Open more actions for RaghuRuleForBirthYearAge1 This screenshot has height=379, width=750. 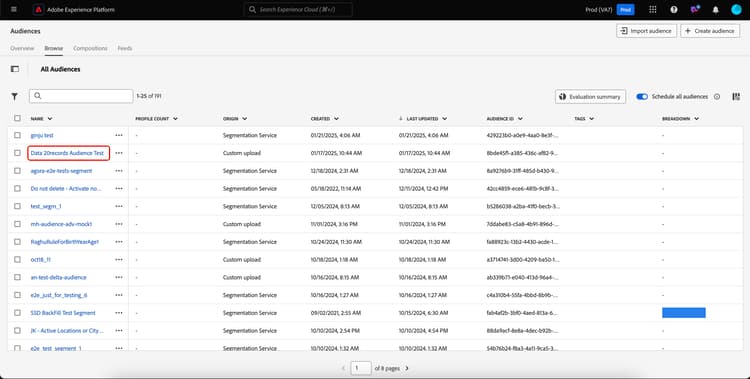click(x=119, y=242)
